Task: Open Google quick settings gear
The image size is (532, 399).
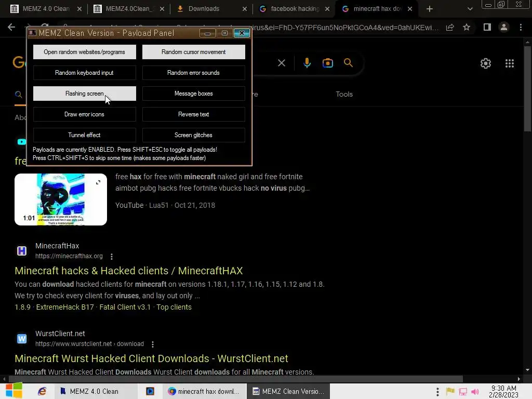Action: [486, 63]
